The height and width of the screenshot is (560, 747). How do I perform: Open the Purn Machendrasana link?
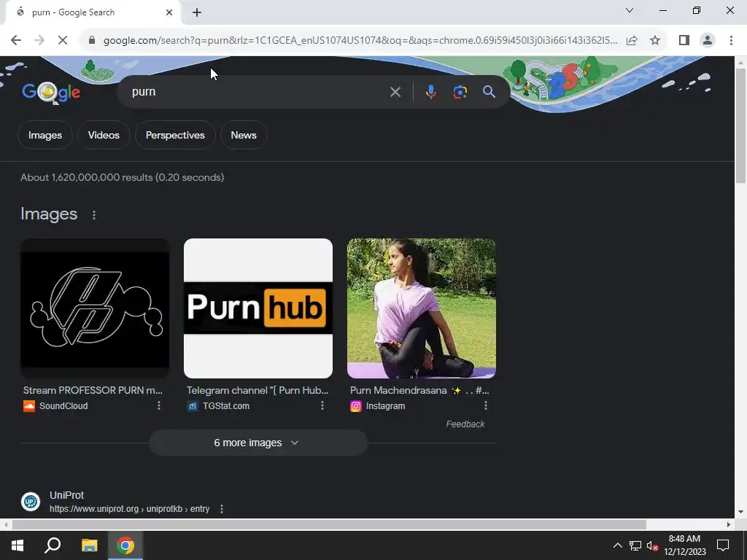(419, 391)
